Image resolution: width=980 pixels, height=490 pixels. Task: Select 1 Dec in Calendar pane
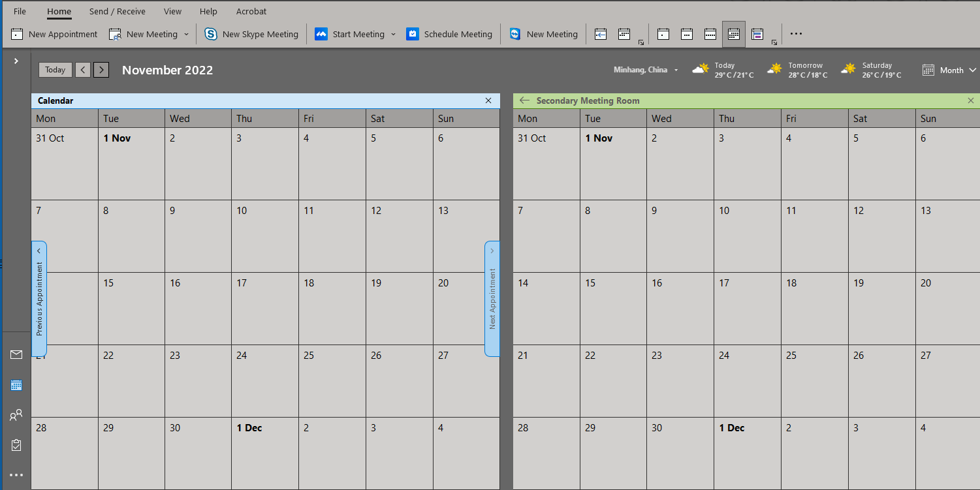click(264, 453)
